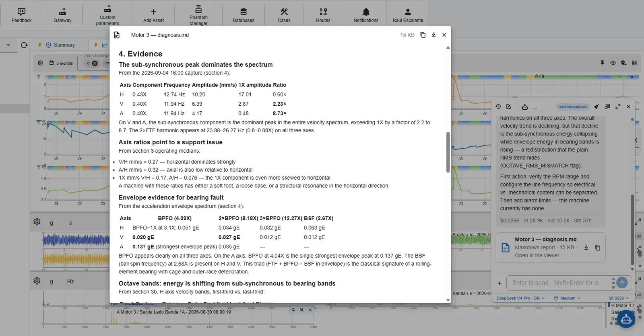
Task: Remove the g unit chip
Action: [x=95, y=63]
